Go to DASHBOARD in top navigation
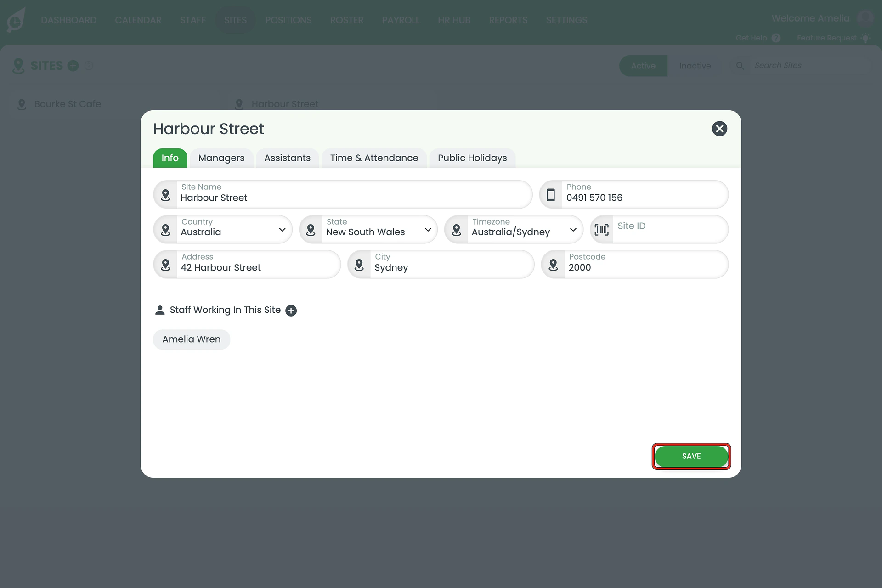The height and width of the screenshot is (588, 882). point(69,20)
